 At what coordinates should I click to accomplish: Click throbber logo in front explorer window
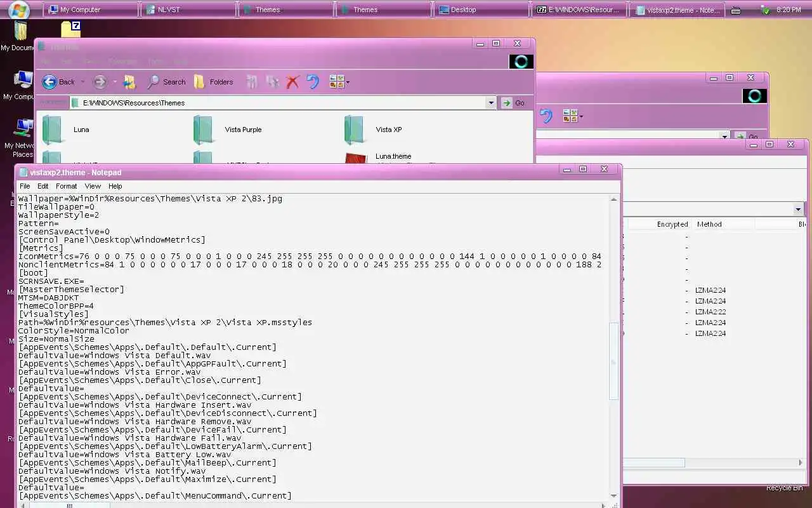coord(521,62)
